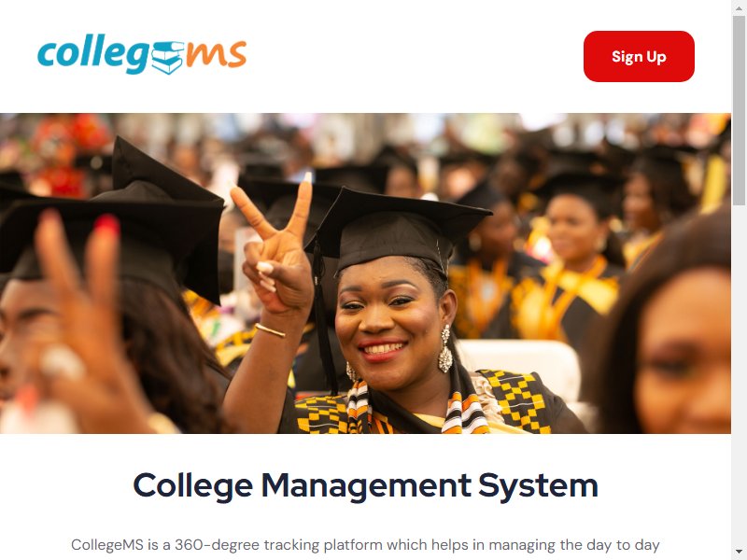Click the scrollbar down arrow
The width and height of the screenshot is (747, 560).
pyautogui.click(x=739, y=553)
